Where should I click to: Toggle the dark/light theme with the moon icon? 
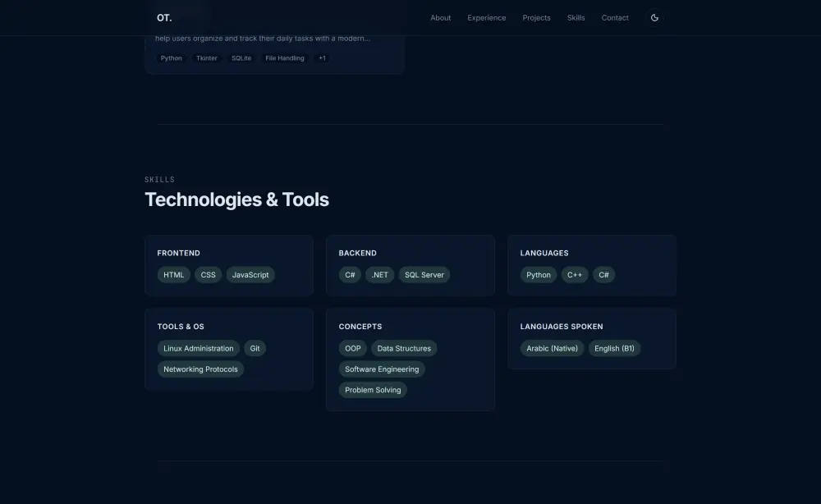[654, 17]
